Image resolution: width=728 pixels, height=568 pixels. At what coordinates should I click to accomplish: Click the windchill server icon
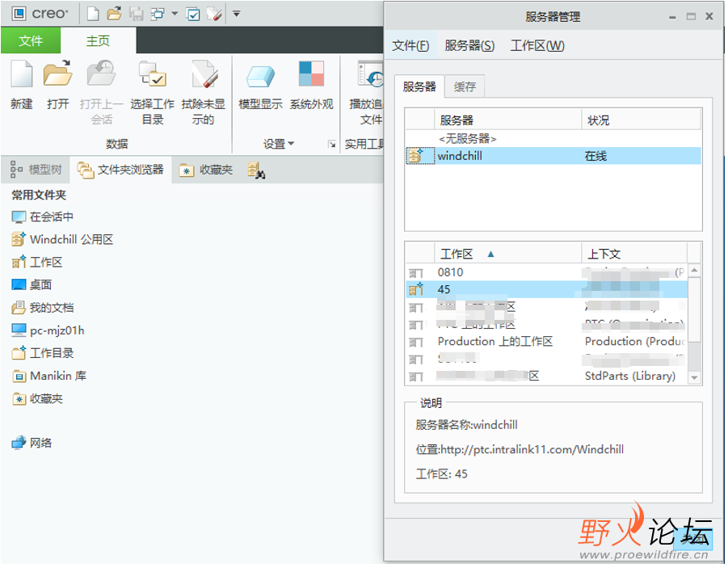point(415,156)
